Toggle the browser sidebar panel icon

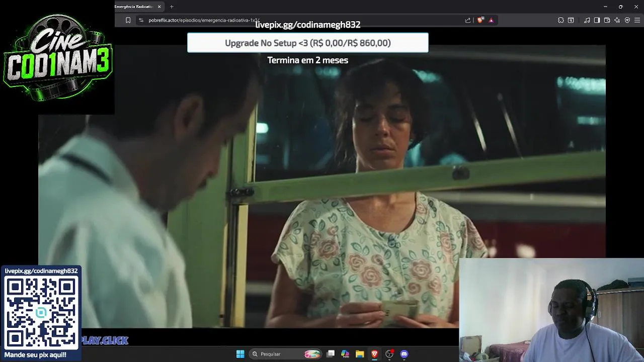[x=597, y=20]
